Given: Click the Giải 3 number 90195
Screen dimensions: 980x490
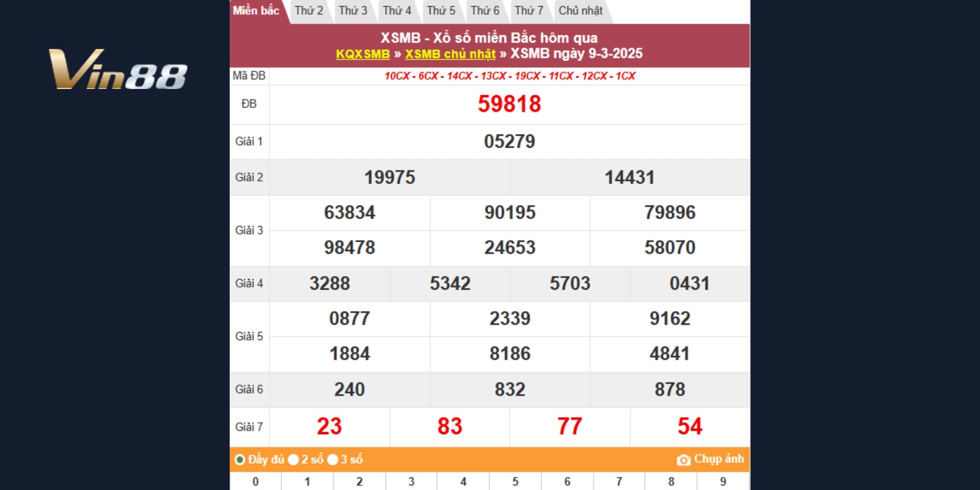Looking at the screenshot, I should [x=510, y=213].
